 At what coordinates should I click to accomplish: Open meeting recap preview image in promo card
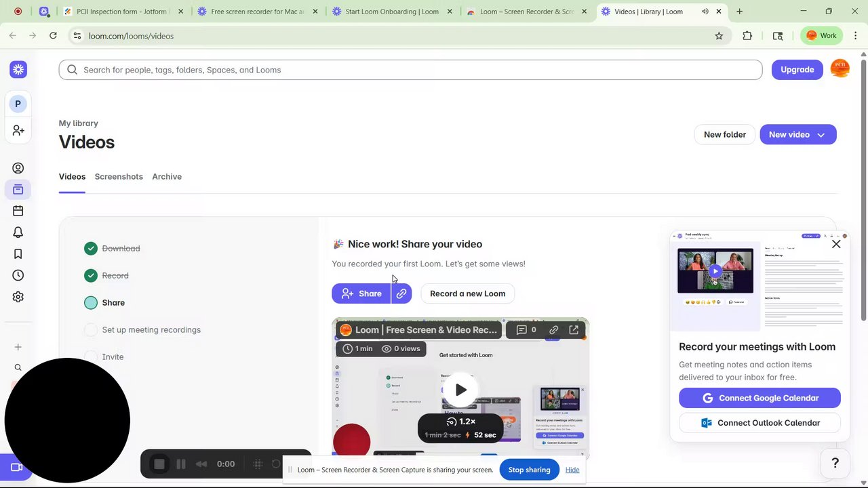[x=759, y=280]
